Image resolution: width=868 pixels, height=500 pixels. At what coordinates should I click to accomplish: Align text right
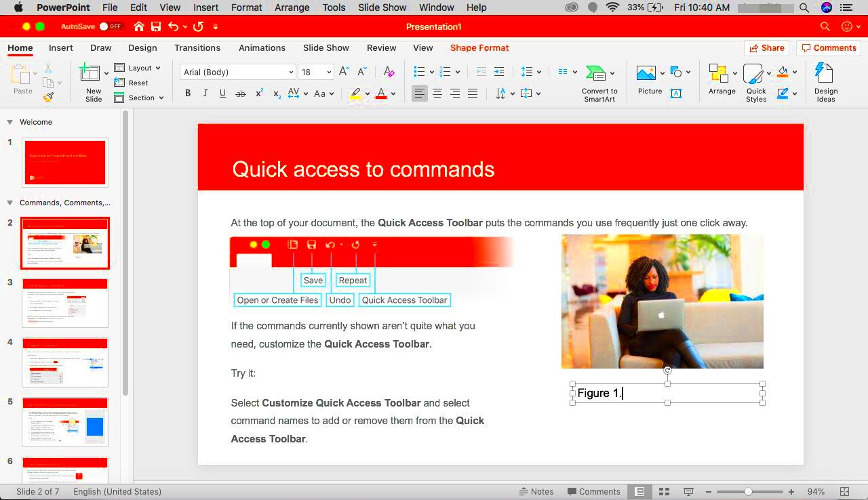click(x=455, y=93)
